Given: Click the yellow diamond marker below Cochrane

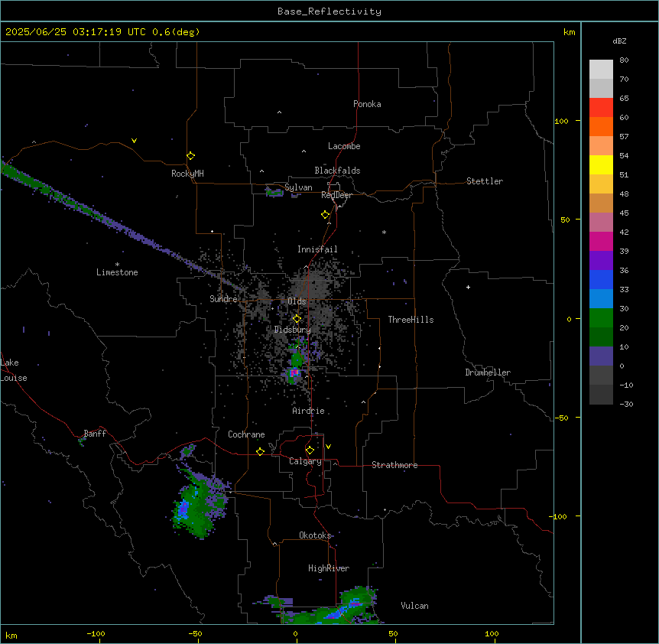Looking at the screenshot, I should (260, 451).
